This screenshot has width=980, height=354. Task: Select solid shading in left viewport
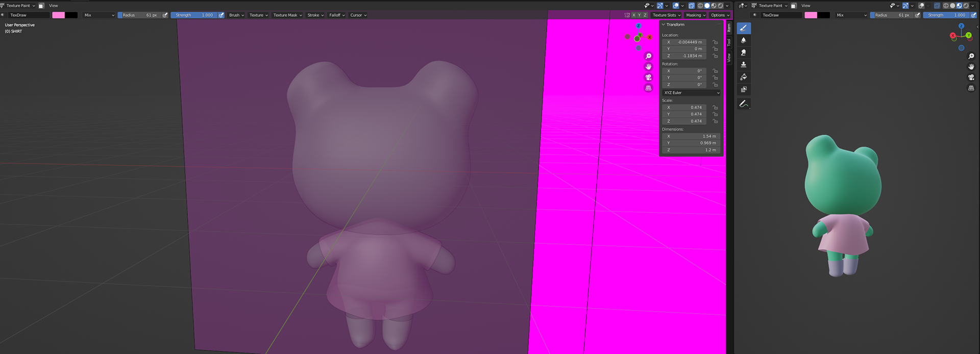tap(707, 6)
